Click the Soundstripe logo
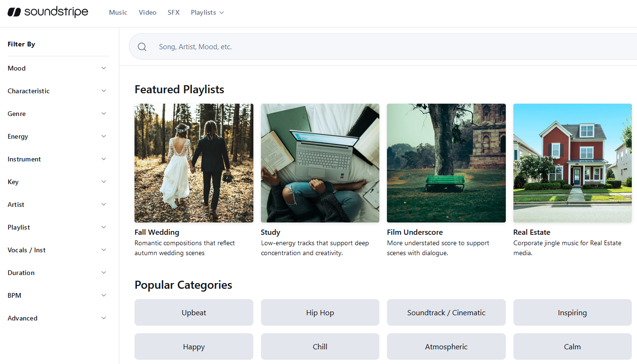The height and width of the screenshot is (364, 637). point(48,12)
